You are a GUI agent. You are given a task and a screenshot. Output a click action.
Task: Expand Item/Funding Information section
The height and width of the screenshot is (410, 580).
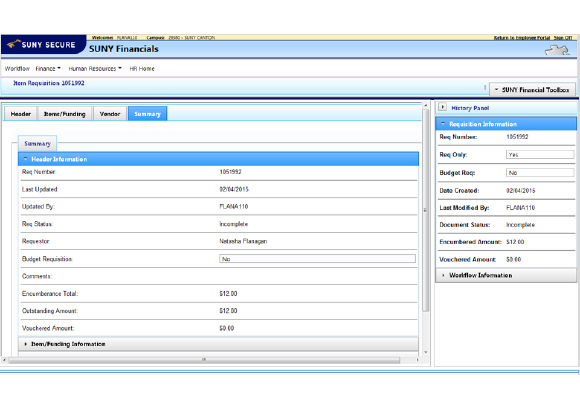tap(218, 344)
